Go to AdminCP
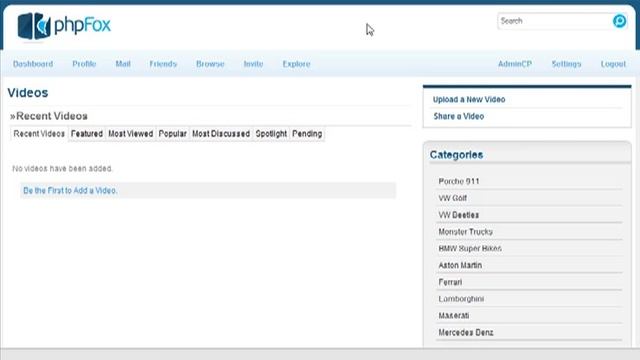This screenshot has height=360, width=640. point(515,64)
